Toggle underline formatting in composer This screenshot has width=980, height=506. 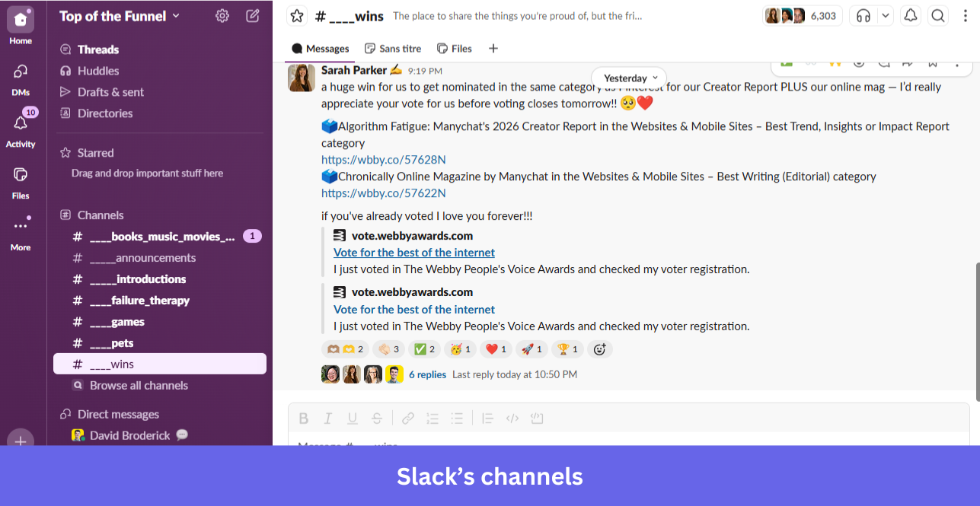(x=352, y=418)
